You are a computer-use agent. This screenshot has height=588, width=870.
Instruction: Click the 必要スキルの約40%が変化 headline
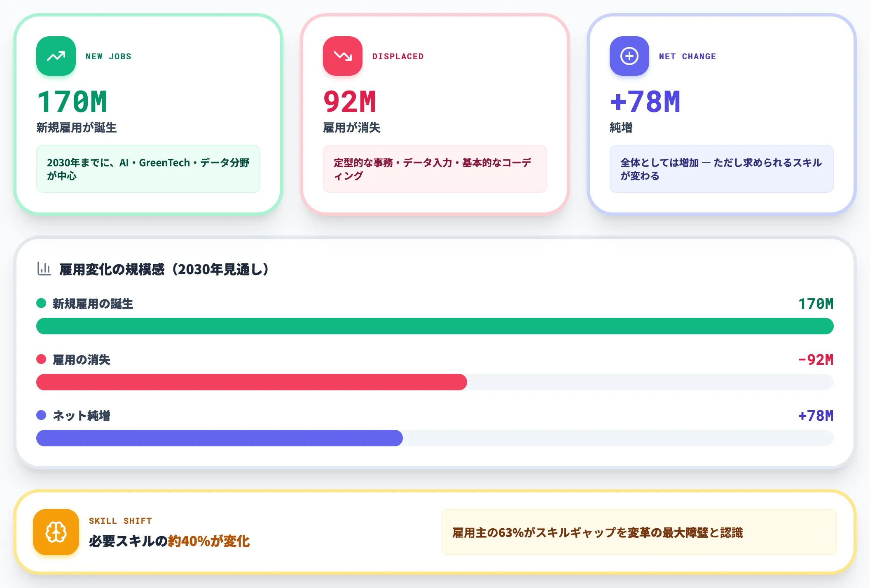tap(169, 541)
